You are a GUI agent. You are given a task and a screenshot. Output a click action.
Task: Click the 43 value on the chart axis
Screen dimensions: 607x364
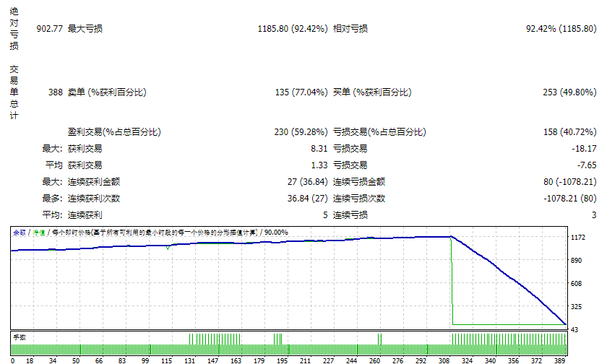pyautogui.click(x=575, y=329)
